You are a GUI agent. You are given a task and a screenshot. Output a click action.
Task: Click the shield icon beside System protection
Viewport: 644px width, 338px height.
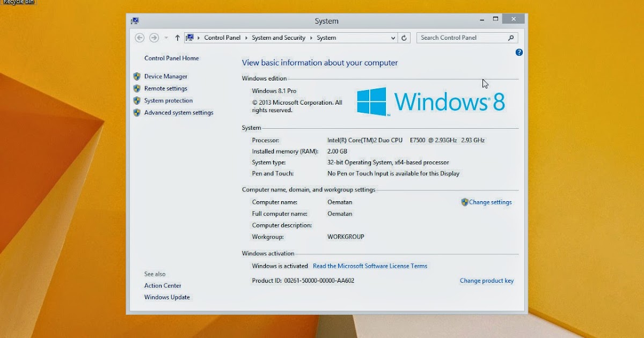pos(137,100)
